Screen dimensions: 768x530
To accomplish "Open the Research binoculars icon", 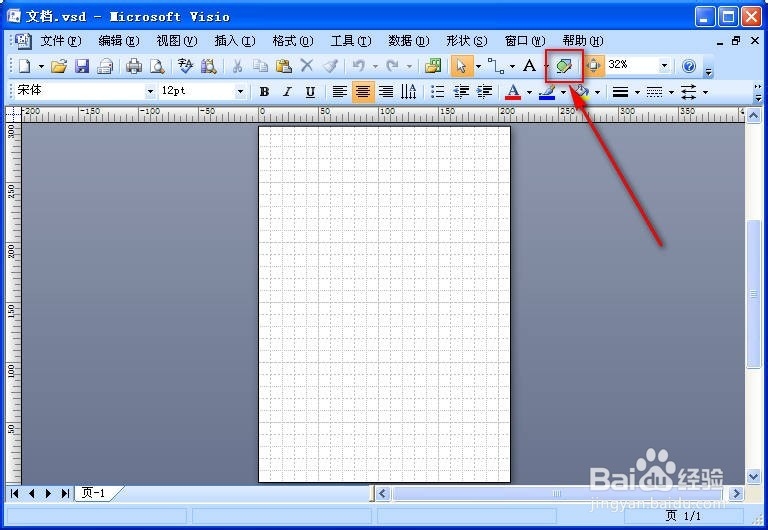I will (x=209, y=66).
